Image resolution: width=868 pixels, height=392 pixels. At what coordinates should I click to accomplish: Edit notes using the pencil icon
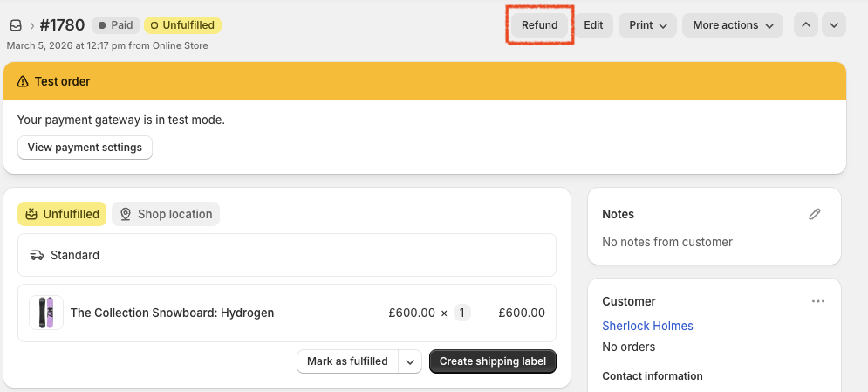pyautogui.click(x=815, y=214)
